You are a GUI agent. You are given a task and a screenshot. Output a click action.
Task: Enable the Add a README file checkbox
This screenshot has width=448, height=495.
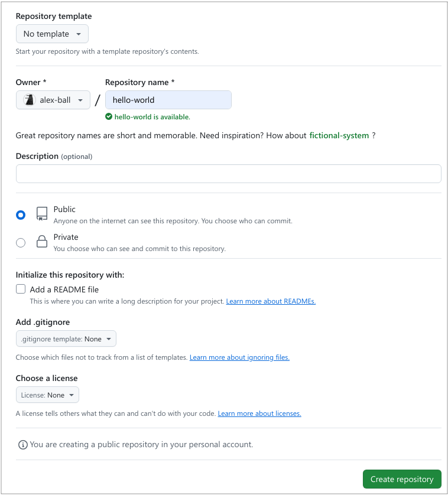click(x=21, y=289)
